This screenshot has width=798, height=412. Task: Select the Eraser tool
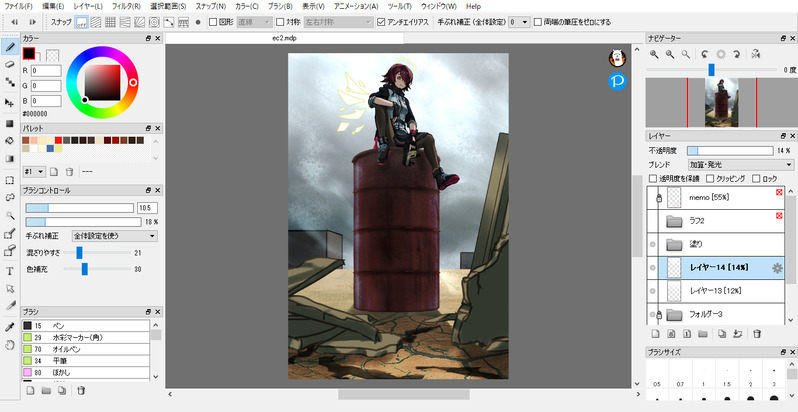pyautogui.click(x=9, y=65)
